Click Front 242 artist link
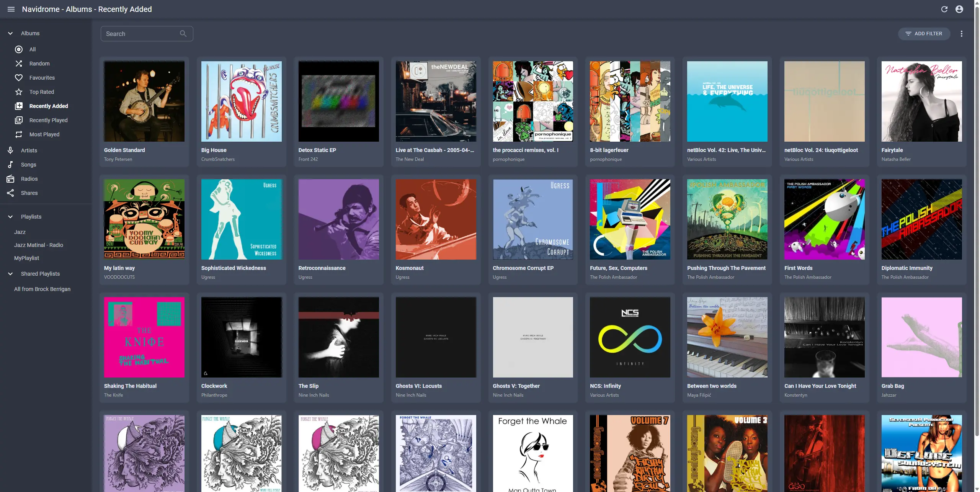980x492 pixels. (308, 159)
